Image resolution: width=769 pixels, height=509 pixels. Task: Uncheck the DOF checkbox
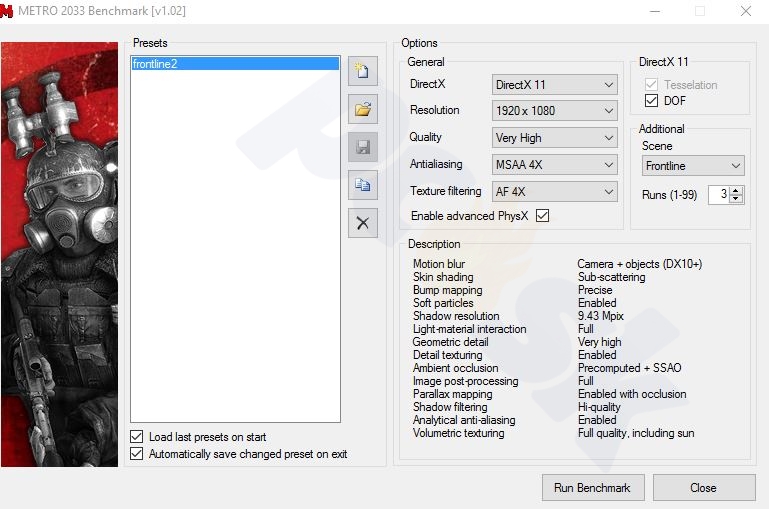click(651, 101)
